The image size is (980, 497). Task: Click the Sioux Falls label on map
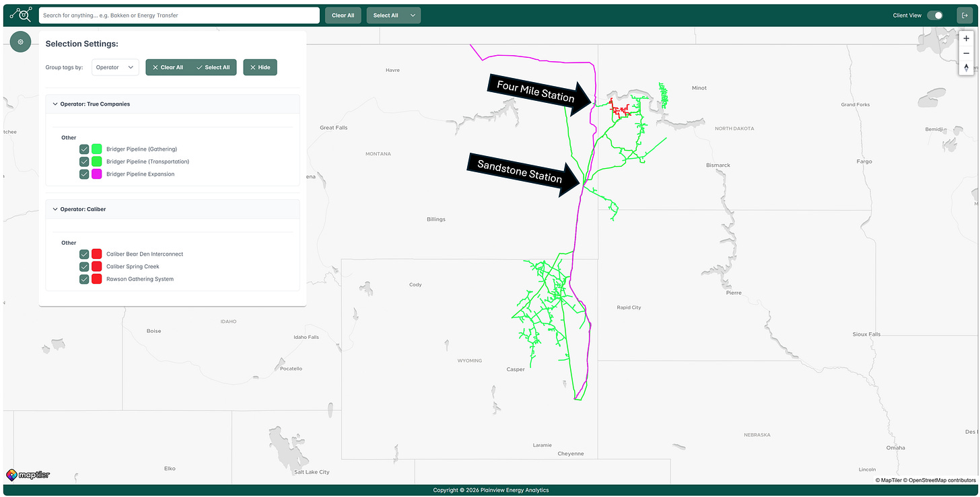coord(866,334)
